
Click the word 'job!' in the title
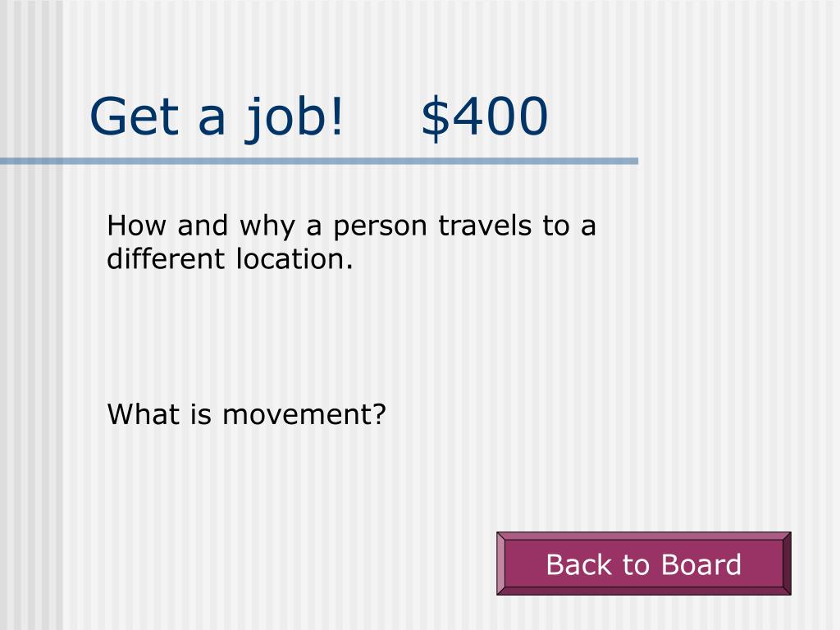pyautogui.click(x=294, y=118)
